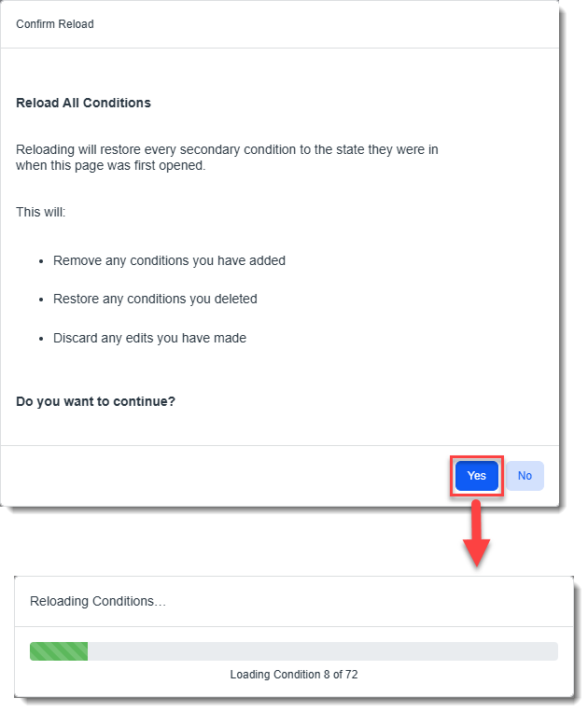Click the Confirm Reload dialog title
Viewport: 588px width, 712px height.
55,24
